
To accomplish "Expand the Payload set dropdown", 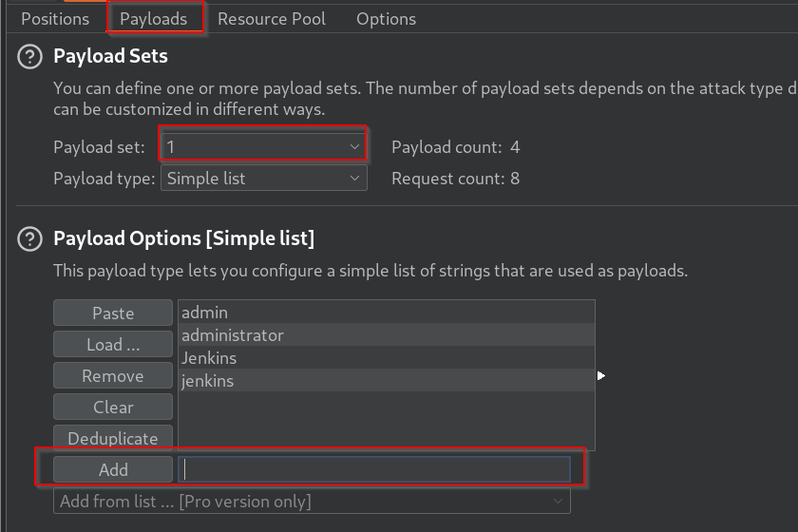I will (263, 147).
